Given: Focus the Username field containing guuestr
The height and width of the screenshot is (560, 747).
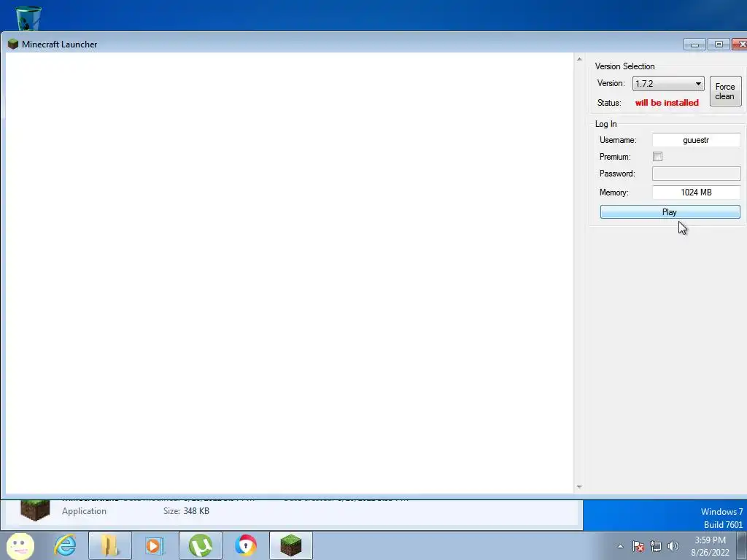Looking at the screenshot, I should click(696, 140).
